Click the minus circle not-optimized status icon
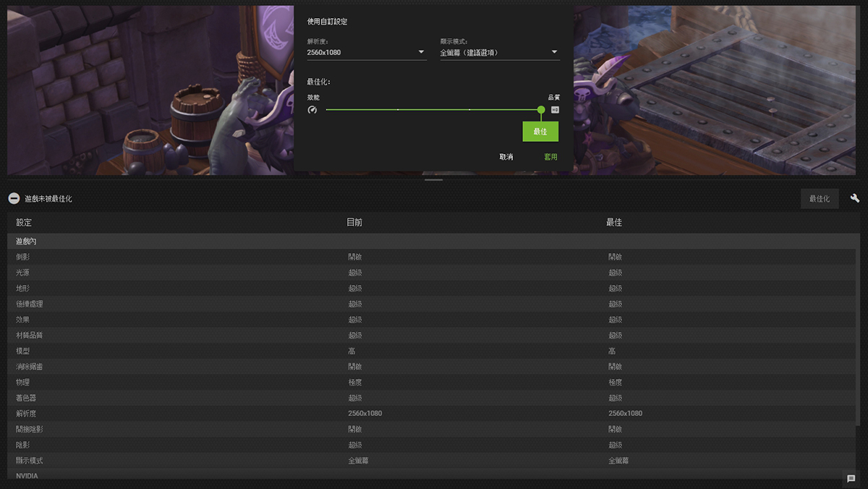 pos(14,198)
